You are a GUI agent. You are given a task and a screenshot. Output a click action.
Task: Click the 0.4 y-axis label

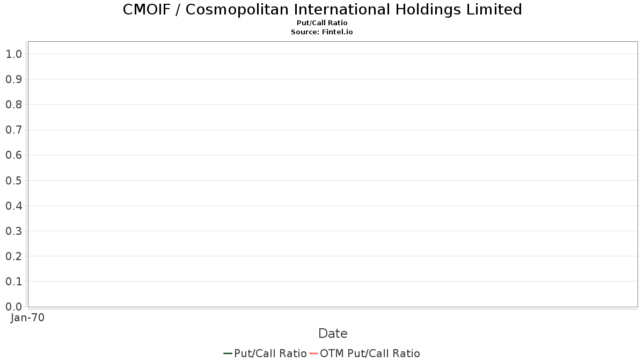[x=13, y=205]
